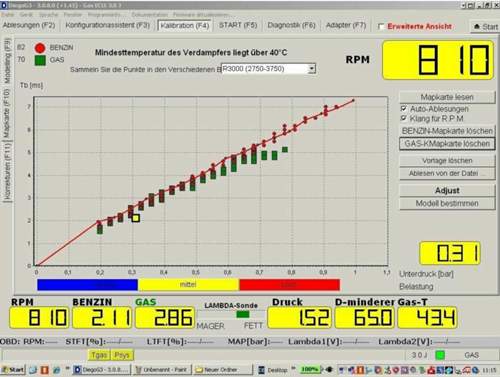Screen dimensions: 500x377
Task: Click the Windows Start button
Action: [x=13, y=369]
